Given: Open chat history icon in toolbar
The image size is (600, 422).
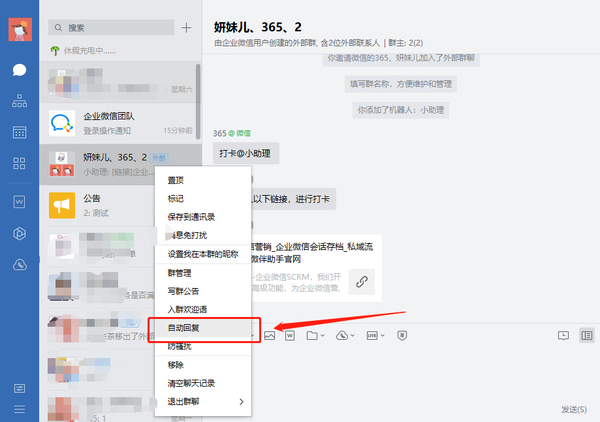Looking at the screenshot, I should pyautogui.click(x=563, y=336).
